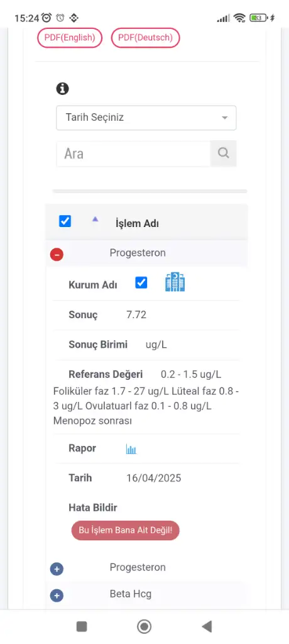Open the Tarih Seçiniz dropdown

pyautogui.click(x=146, y=118)
